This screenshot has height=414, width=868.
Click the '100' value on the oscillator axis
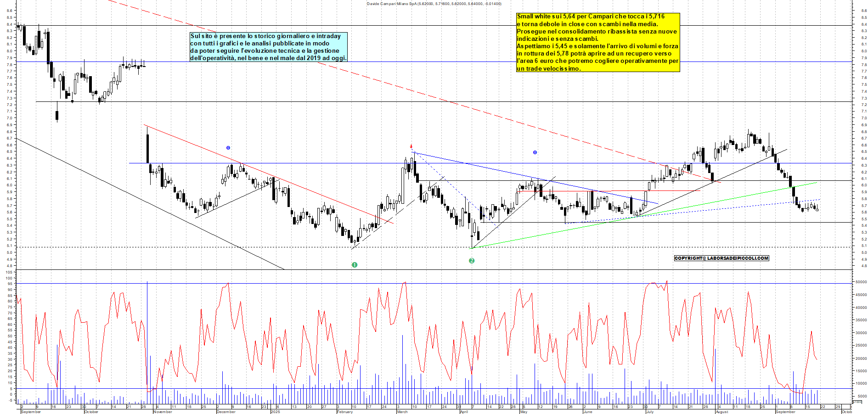[9, 278]
